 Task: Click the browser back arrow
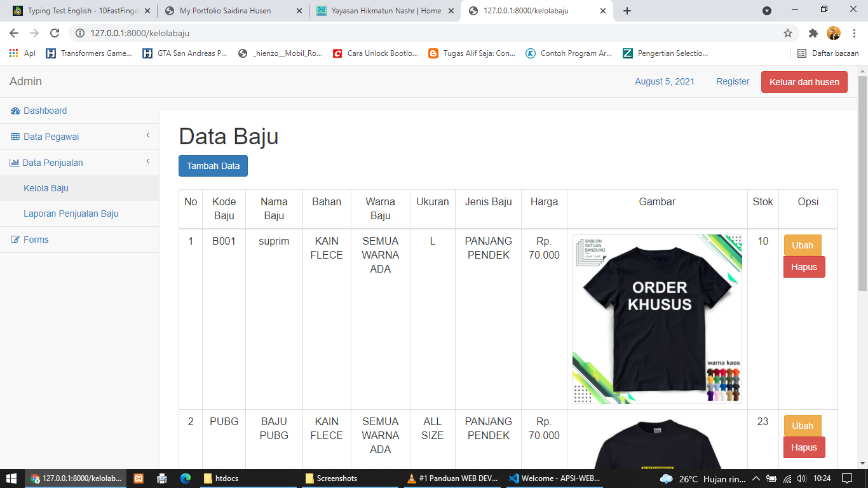point(14,33)
